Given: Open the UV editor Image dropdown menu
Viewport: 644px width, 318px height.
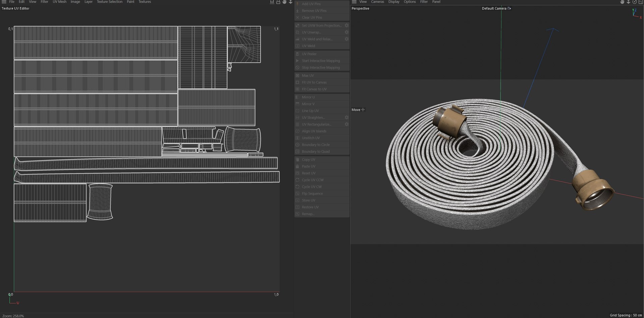Looking at the screenshot, I should click(75, 2).
